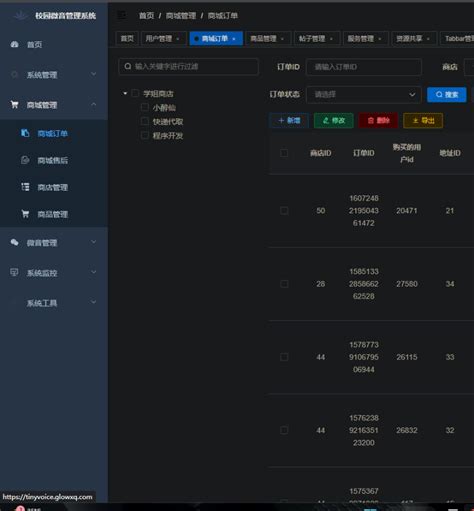Check the 程序开发 checkbox
This screenshot has width=474, height=511.
click(x=145, y=135)
